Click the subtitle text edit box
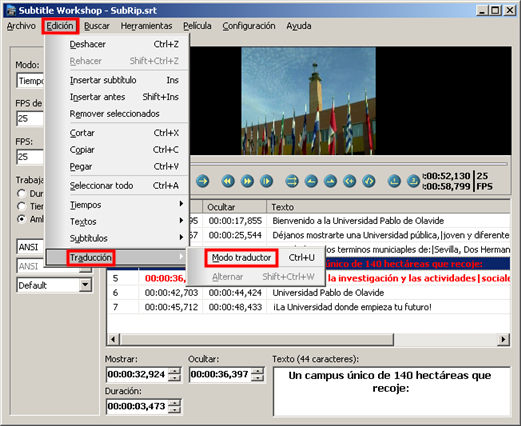Viewport: 521px width, 426px height. [391, 391]
